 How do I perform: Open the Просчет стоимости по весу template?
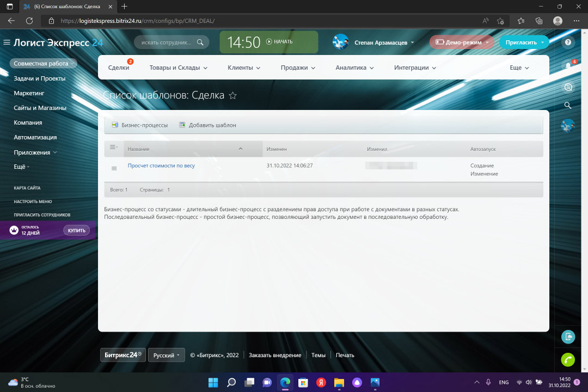coord(161,166)
